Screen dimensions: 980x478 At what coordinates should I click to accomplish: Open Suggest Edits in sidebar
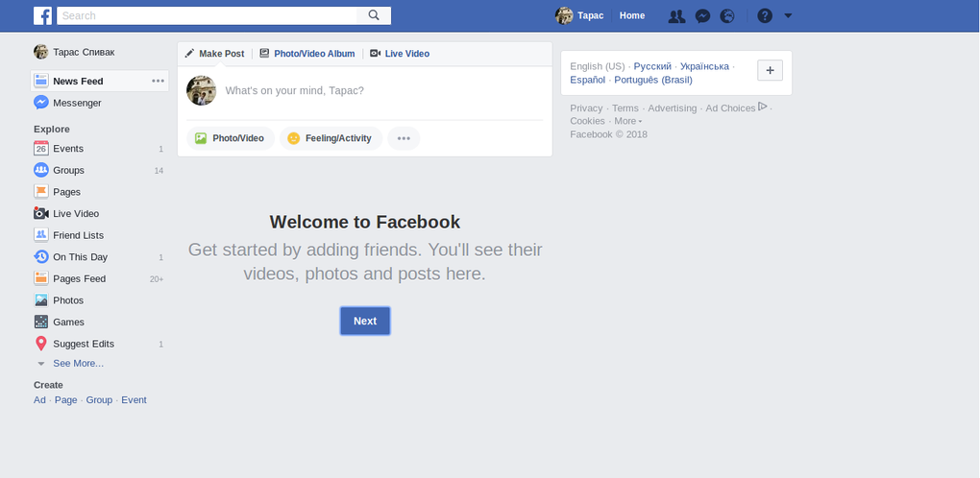83,344
